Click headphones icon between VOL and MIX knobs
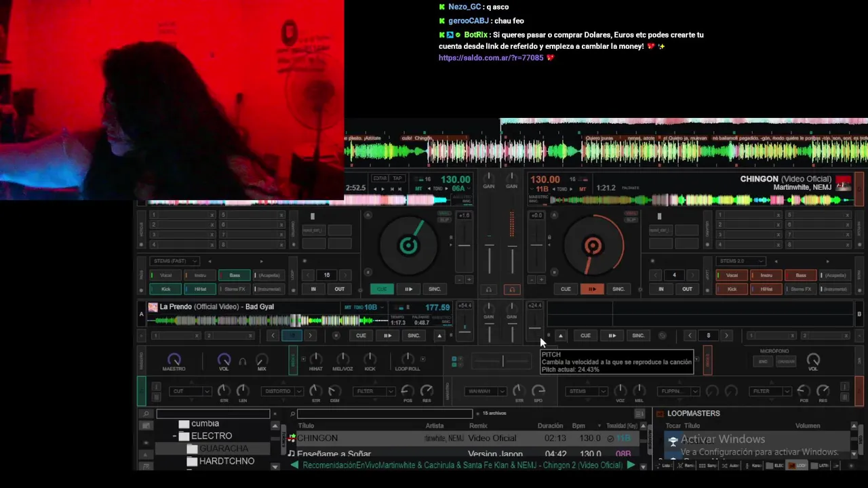This screenshot has height=488, width=868. (x=242, y=361)
